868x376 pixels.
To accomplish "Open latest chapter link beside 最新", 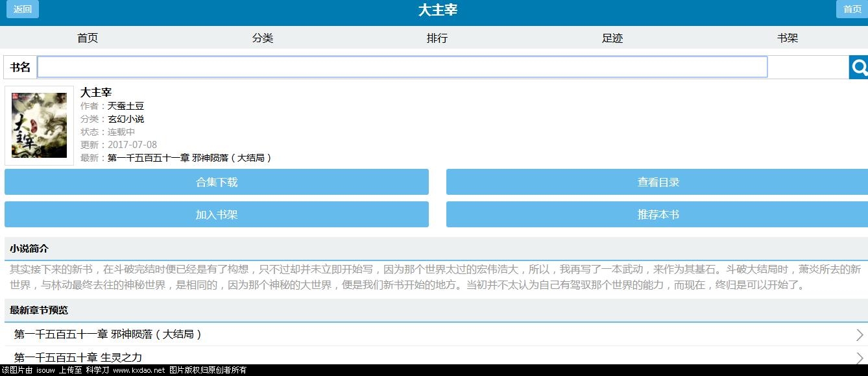I will pyautogui.click(x=189, y=158).
